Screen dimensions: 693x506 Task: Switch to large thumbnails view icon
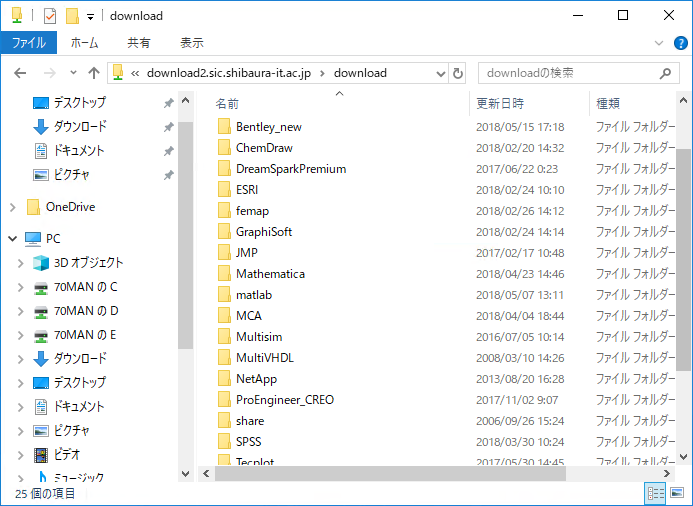tap(677, 493)
